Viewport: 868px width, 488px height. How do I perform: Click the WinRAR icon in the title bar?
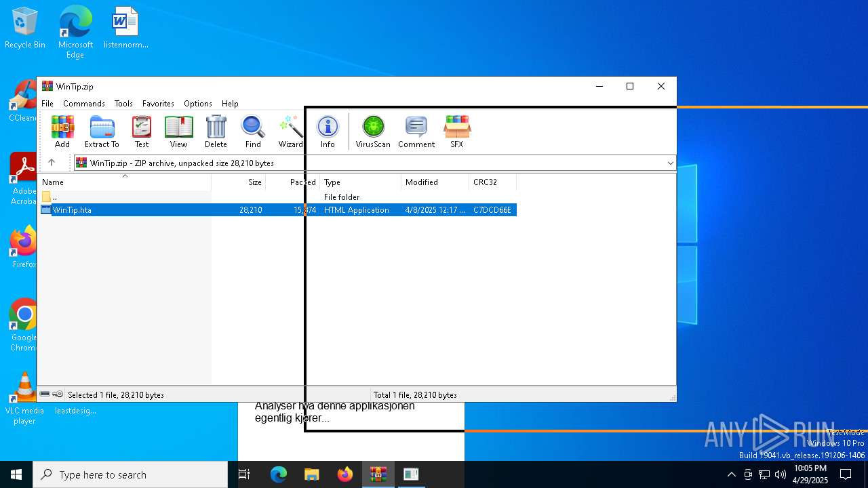click(x=47, y=86)
